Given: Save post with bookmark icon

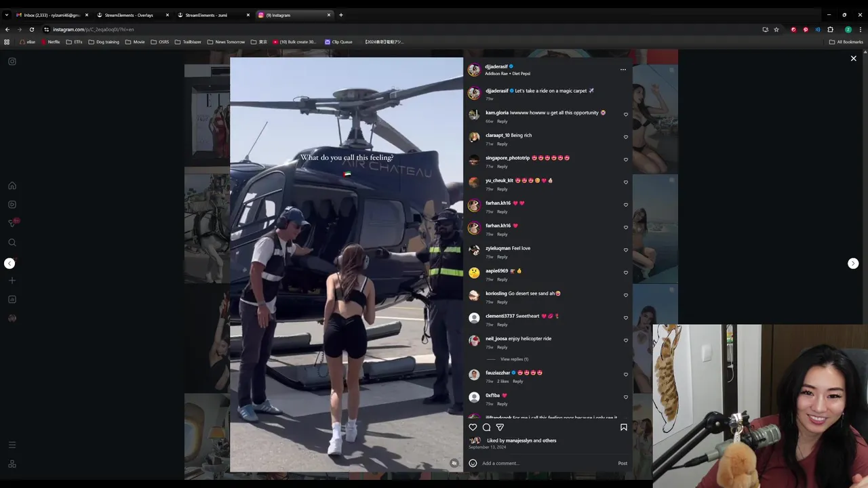Looking at the screenshot, I should click(x=624, y=427).
